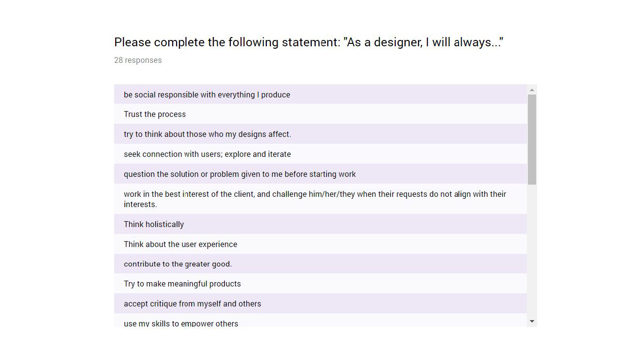Click "Think about the user experience" response
The image size is (644, 362).
(181, 245)
